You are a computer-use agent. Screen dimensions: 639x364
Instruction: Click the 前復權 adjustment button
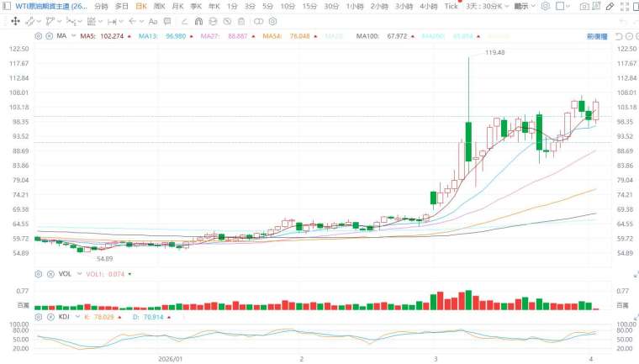598,36
